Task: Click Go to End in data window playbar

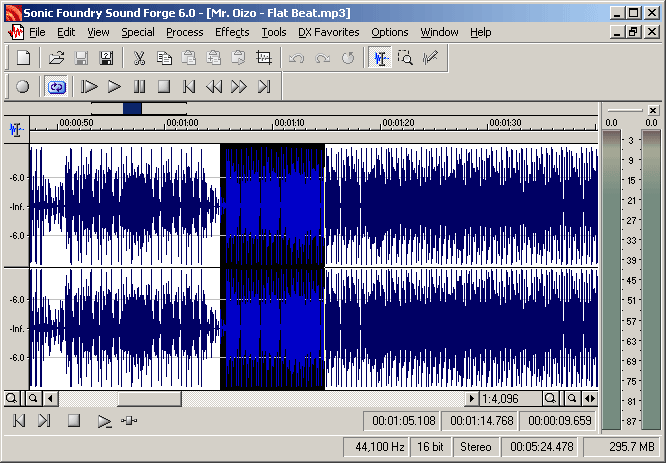Action: coord(44,421)
